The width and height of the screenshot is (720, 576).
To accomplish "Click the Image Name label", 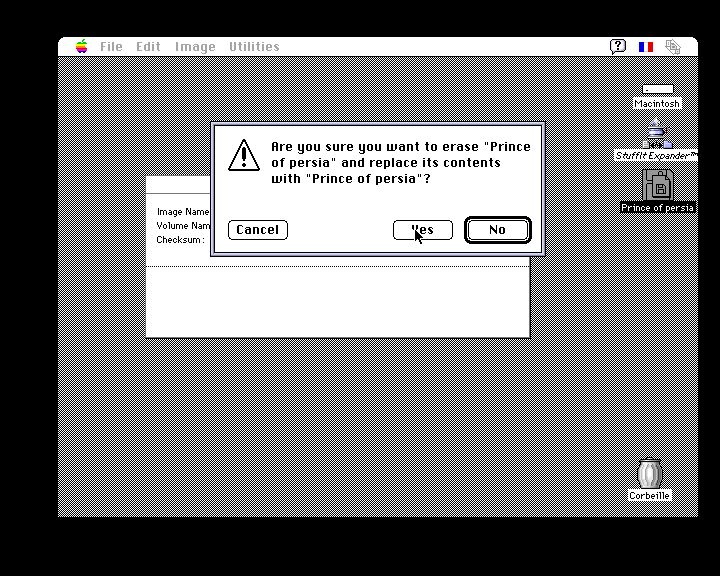I will [x=183, y=212].
